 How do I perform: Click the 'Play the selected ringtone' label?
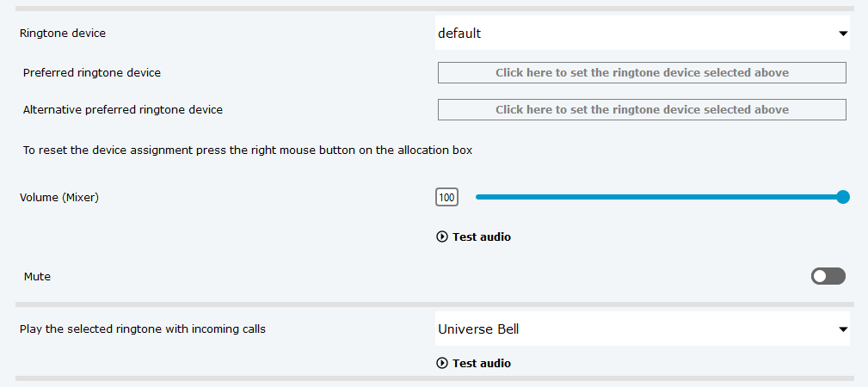[143, 329]
